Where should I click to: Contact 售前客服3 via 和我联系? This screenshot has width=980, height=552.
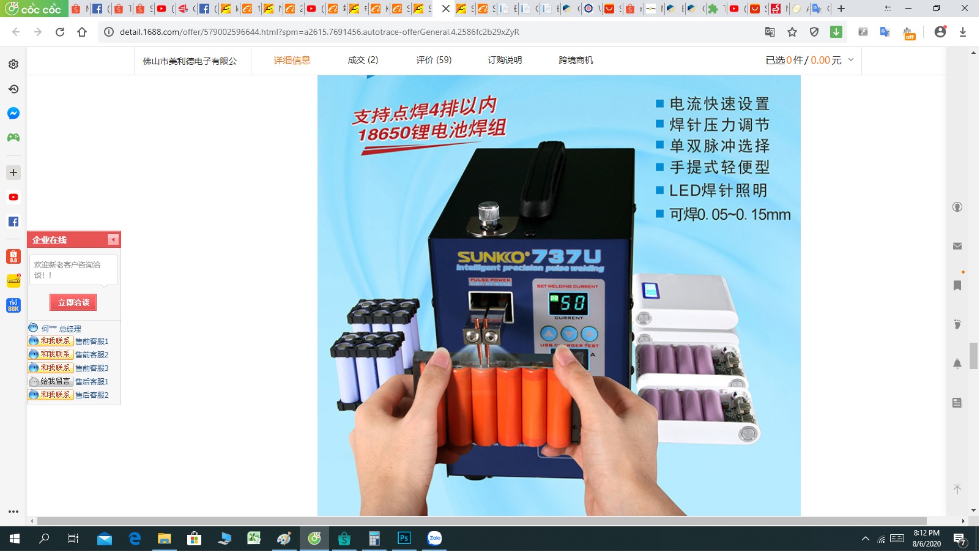click(51, 368)
